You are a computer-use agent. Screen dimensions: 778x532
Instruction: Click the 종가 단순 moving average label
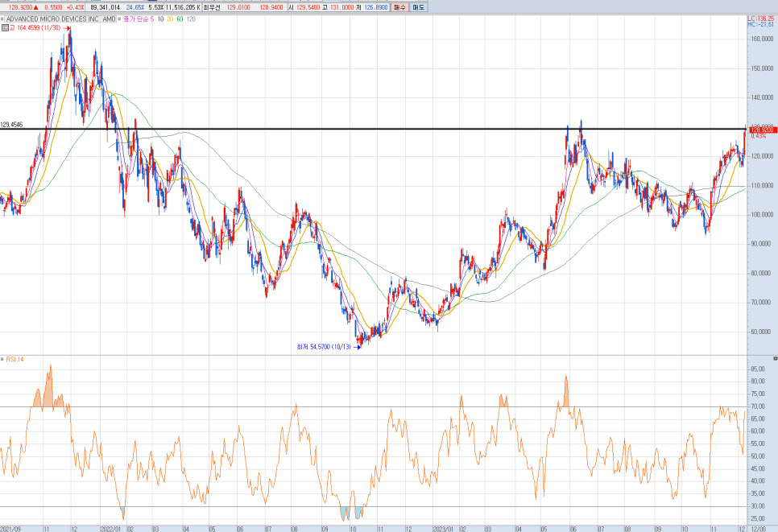pyautogui.click(x=136, y=19)
